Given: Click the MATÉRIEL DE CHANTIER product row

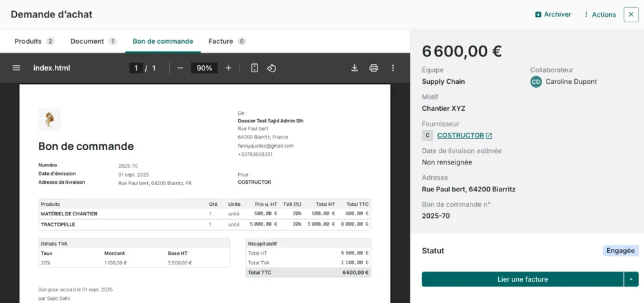Looking at the screenshot, I should coord(205,213).
